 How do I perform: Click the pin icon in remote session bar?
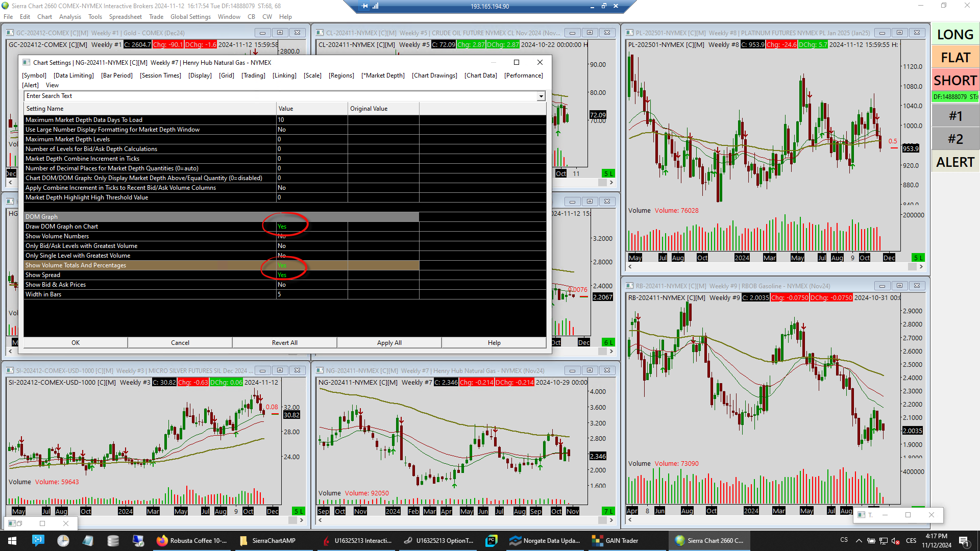click(364, 6)
